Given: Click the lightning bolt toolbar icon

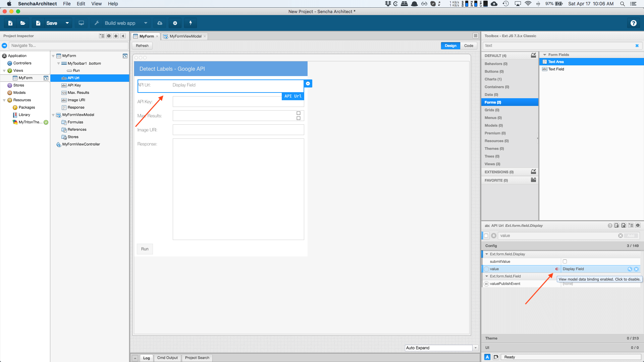Looking at the screenshot, I should tap(191, 23).
